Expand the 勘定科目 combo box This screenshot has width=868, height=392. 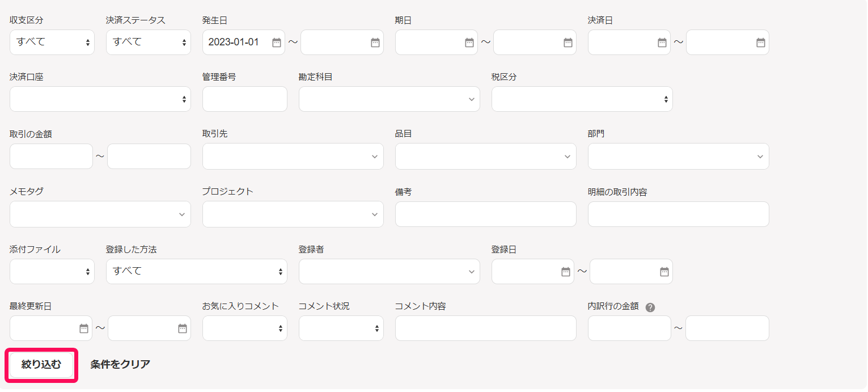coord(389,99)
